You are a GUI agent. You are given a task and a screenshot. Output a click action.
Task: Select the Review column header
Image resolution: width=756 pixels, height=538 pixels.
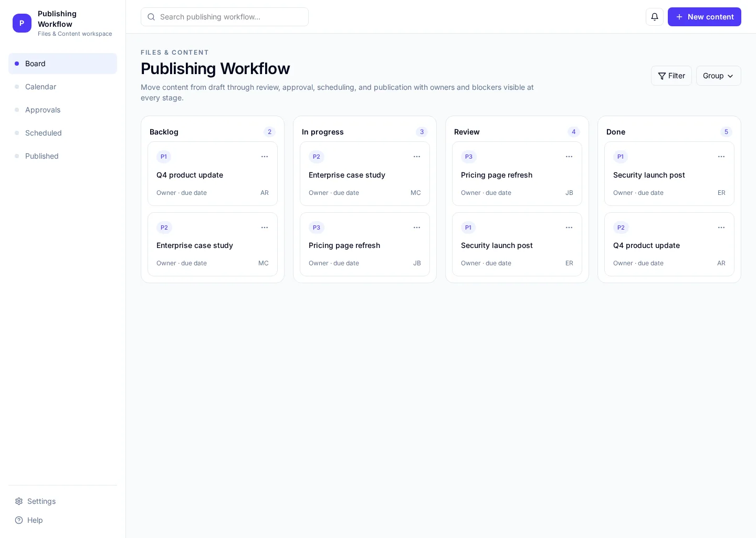[467, 132]
